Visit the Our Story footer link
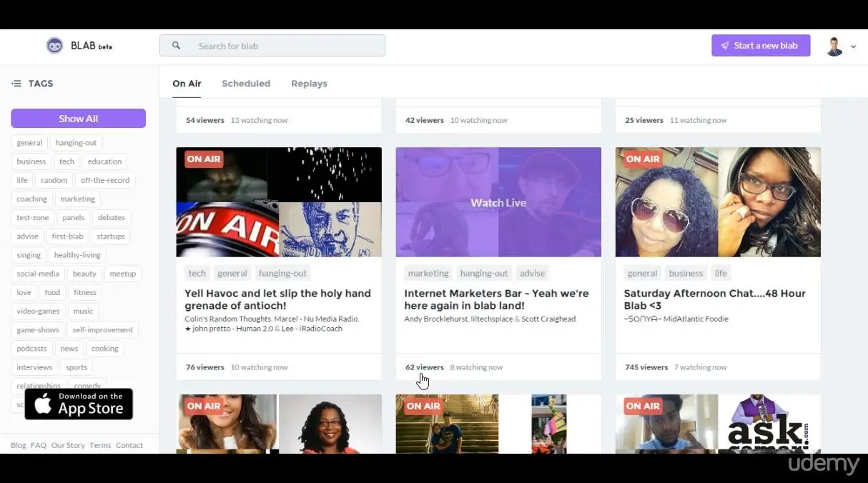The width and height of the screenshot is (868, 483). [x=68, y=445]
